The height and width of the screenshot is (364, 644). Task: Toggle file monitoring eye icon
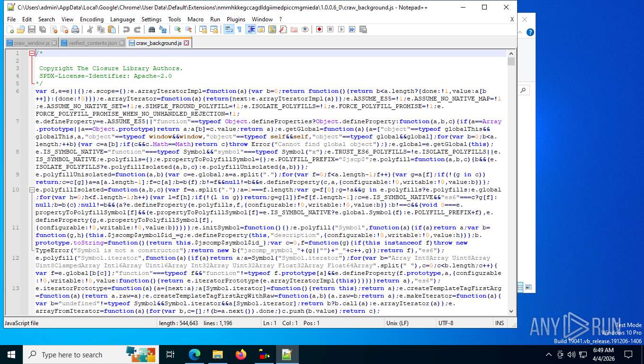(x=304, y=29)
